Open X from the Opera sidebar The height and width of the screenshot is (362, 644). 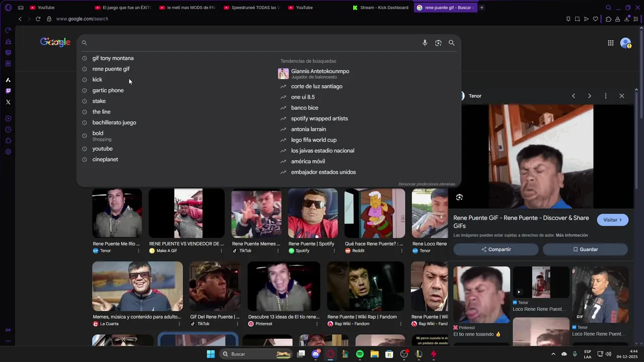(x=8, y=102)
